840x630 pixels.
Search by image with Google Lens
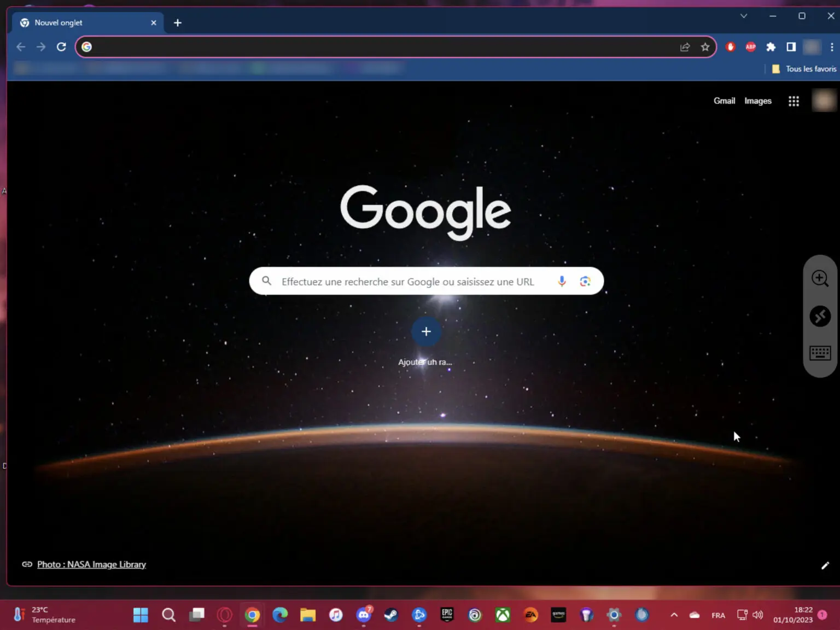585,281
